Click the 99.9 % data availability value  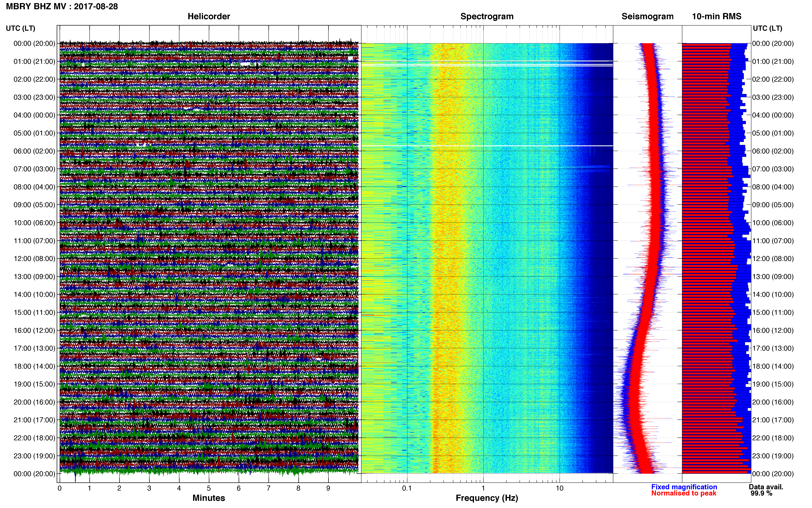pos(761,493)
